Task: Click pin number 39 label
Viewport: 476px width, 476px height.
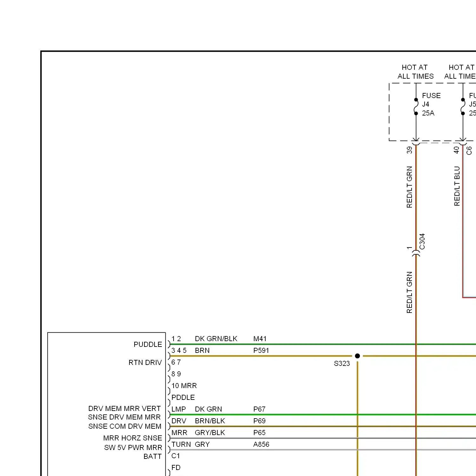Action: [409, 150]
